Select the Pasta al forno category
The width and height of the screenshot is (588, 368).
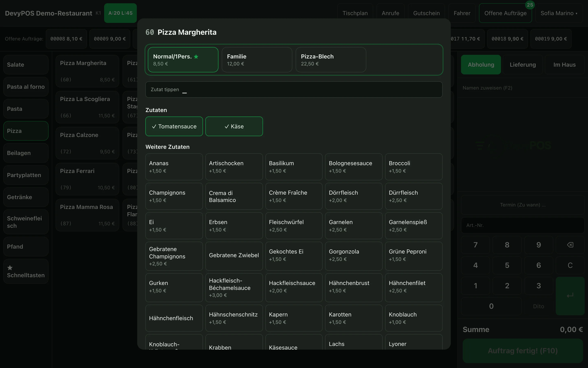pyautogui.click(x=26, y=87)
